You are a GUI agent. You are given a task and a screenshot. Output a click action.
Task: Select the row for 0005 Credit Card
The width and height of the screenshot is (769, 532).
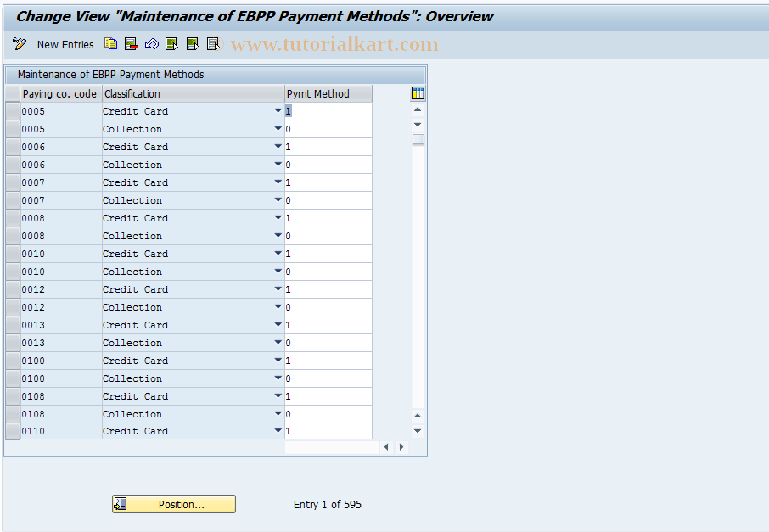tap(13, 111)
